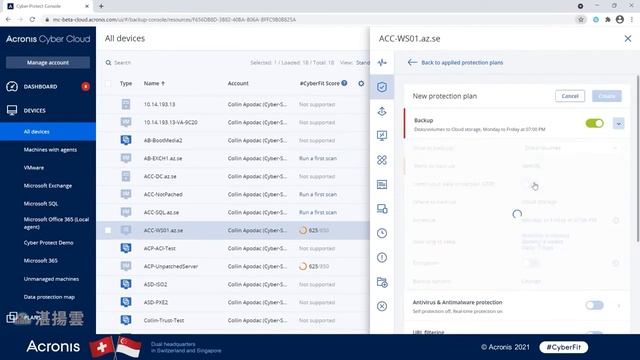The image size is (640, 360).
Task: Click Cancel on New protection plan
Action: click(x=570, y=96)
